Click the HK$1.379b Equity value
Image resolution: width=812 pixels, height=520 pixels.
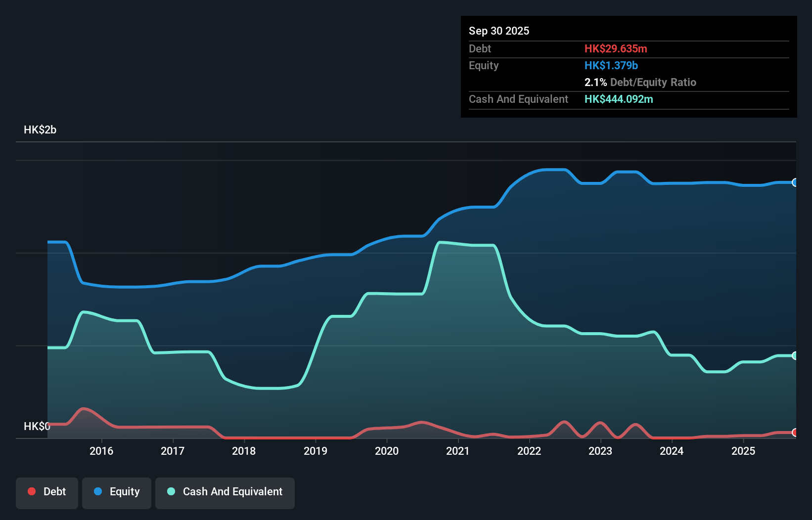tap(611, 65)
